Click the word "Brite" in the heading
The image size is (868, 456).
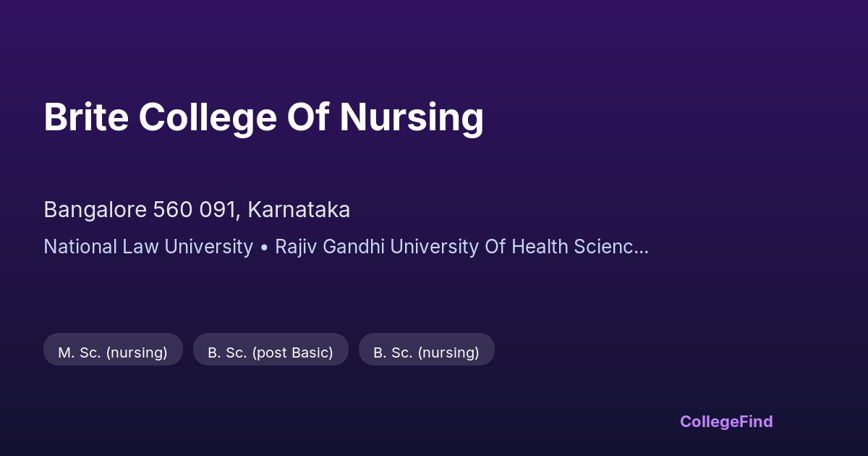point(85,117)
